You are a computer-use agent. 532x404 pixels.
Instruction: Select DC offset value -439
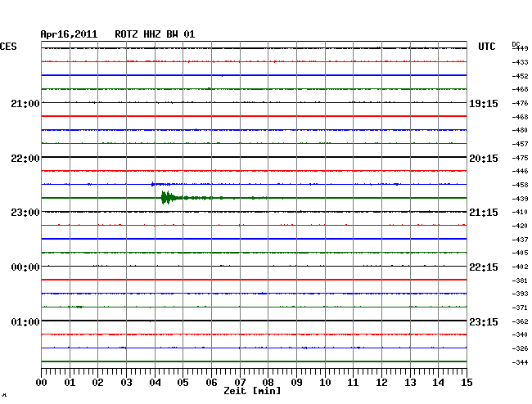point(520,199)
